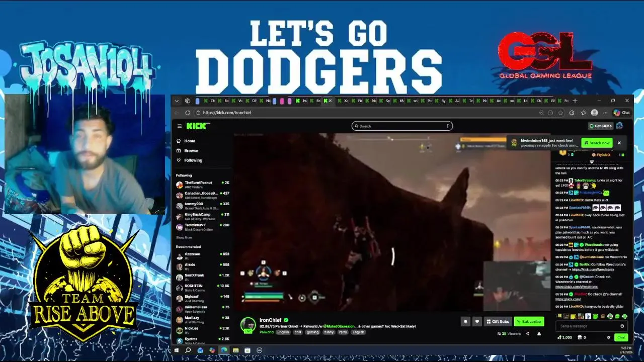Open Marlizzy recommended channel
The width and height of the screenshot is (644, 362).
click(203, 319)
